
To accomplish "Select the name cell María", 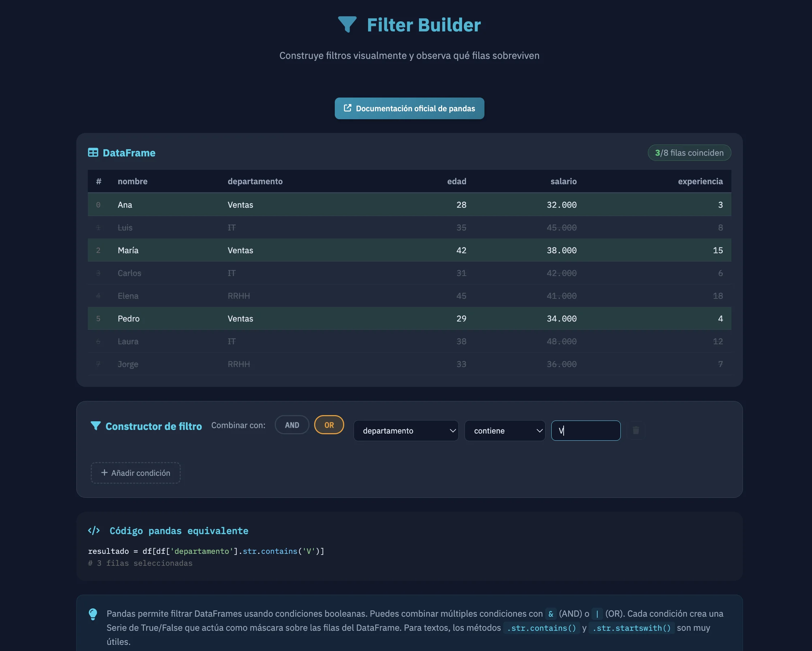I will [128, 250].
